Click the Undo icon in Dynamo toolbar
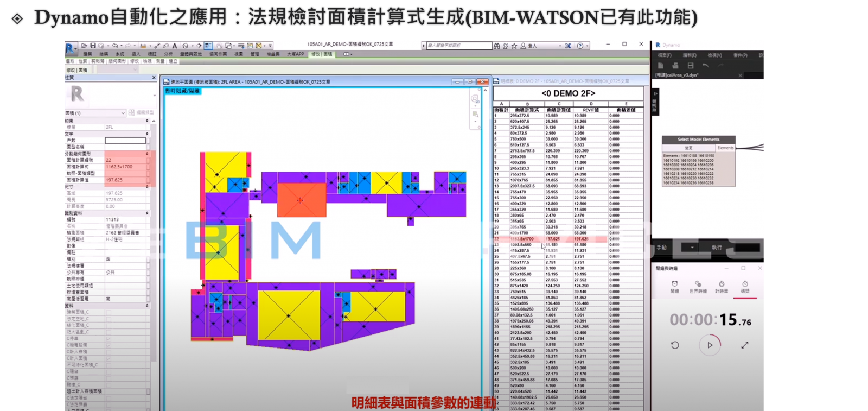The width and height of the screenshot is (868, 411). [705, 66]
